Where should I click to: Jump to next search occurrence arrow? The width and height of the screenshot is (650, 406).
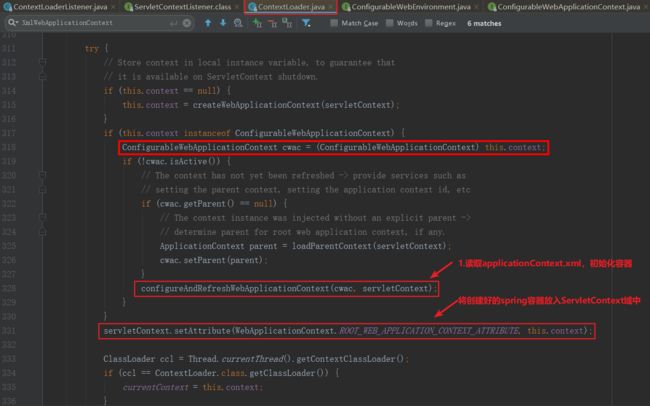coord(222,23)
